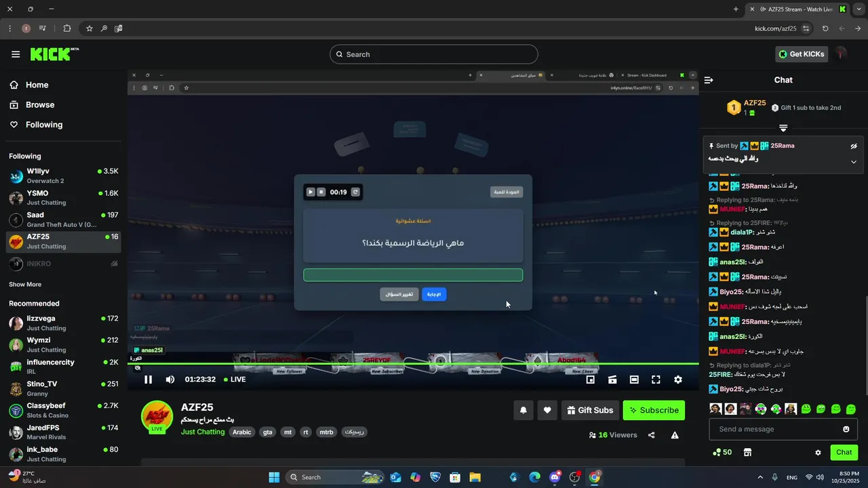Viewport: 868px width, 488px height.
Task: Open W1llyv channel from Following
Action: pos(64,176)
